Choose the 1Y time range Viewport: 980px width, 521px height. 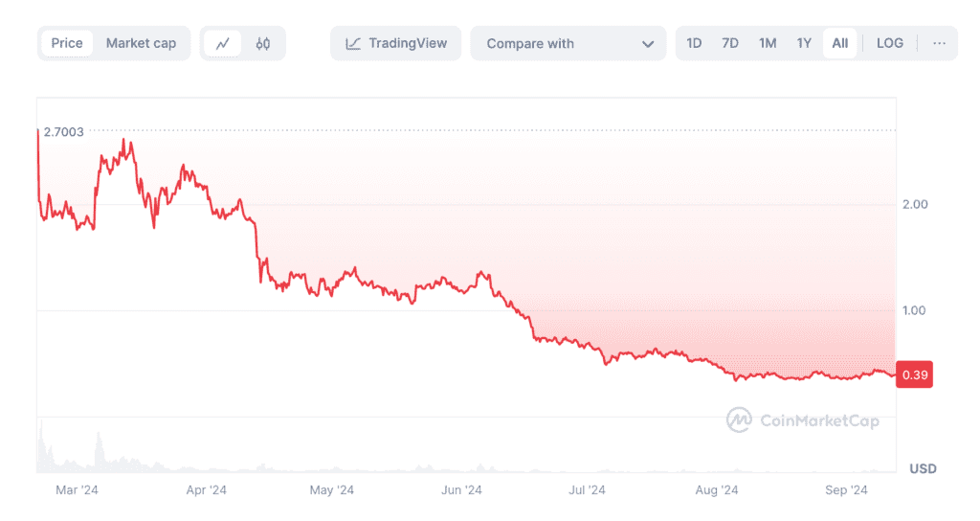click(804, 43)
